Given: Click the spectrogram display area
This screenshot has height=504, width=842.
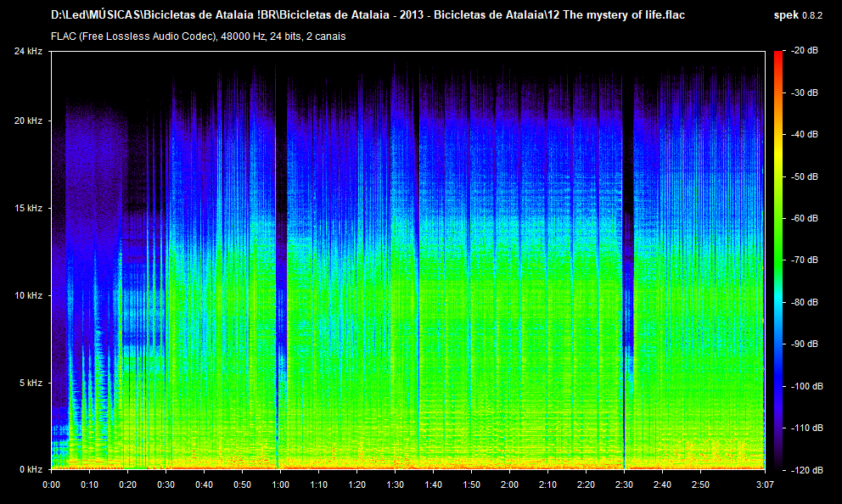Looking at the screenshot, I should pyautogui.click(x=408, y=260).
